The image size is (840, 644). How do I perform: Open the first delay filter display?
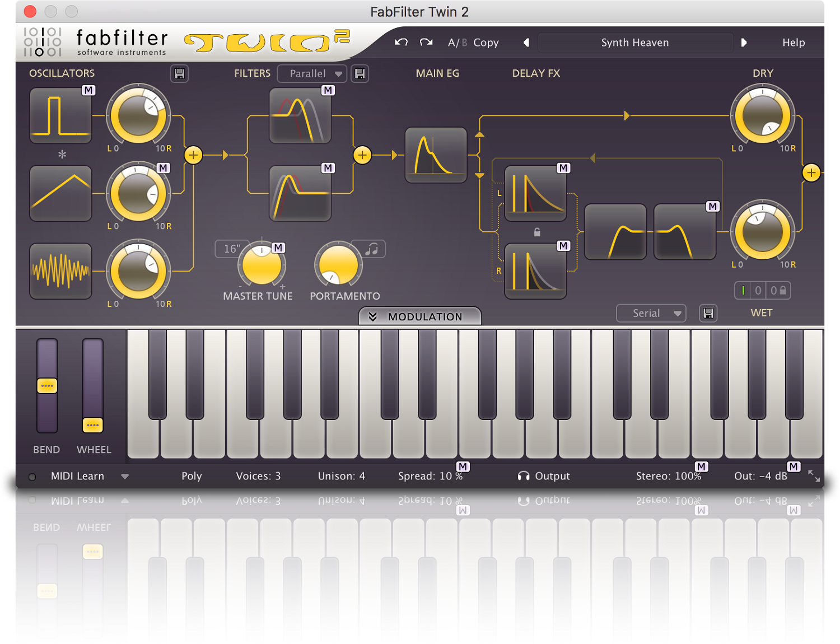(x=615, y=232)
